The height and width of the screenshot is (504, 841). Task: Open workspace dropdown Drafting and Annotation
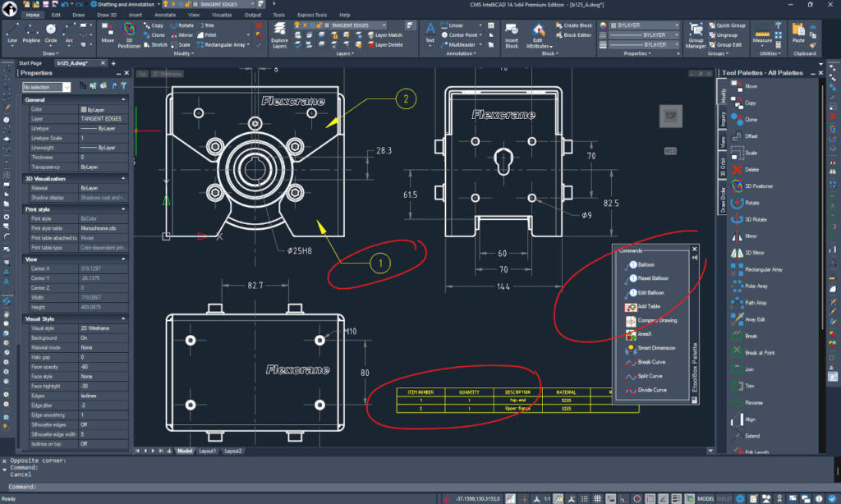pyautogui.click(x=126, y=4)
